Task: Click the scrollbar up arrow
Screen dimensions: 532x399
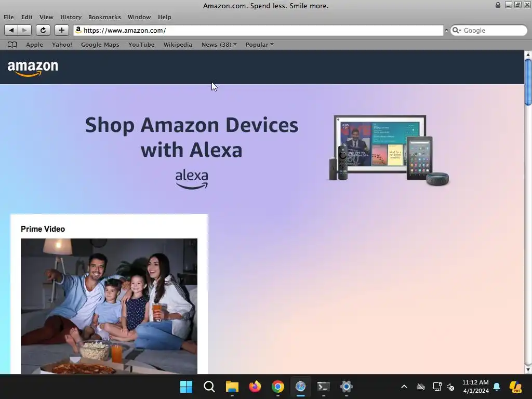Action: coord(528,54)
